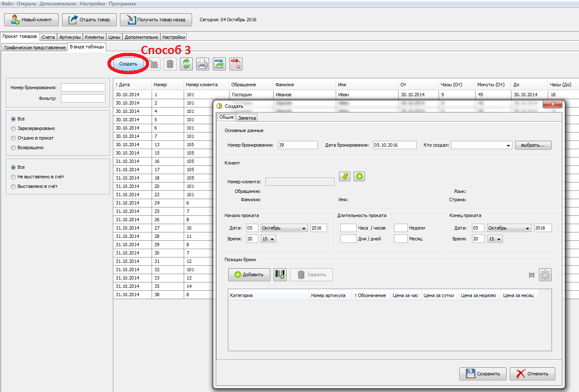This screenshot has height=392, width=579.
Task: Open the Дополнительно menu
Action: pyautogui.click(x=57, y=4)
